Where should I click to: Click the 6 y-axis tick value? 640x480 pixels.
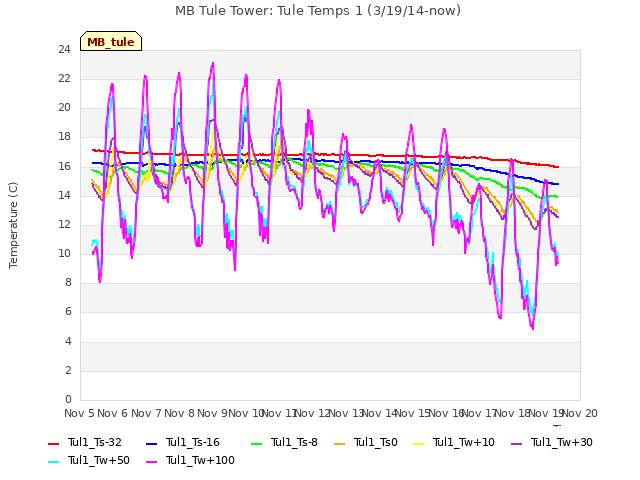pyautogui.click(x=68, y=312)
